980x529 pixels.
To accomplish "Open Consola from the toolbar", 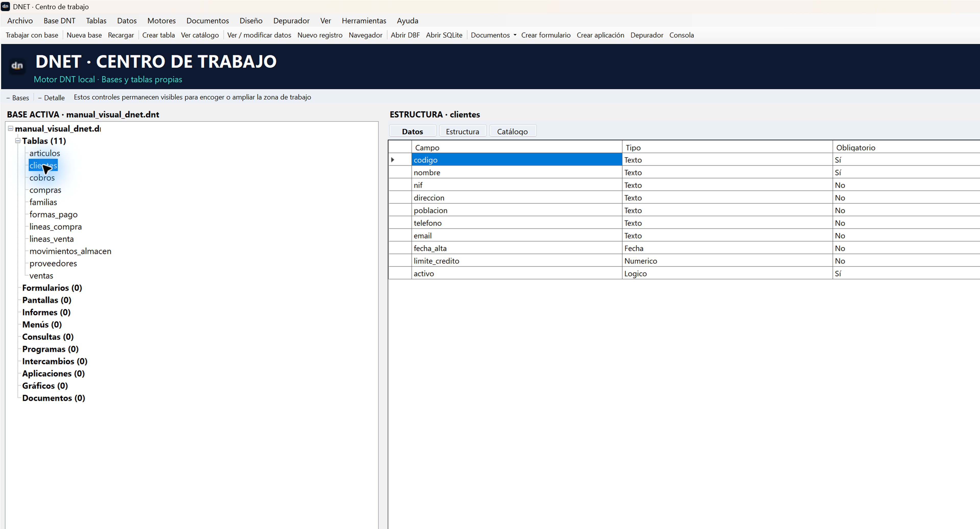I will click(681, 35).
